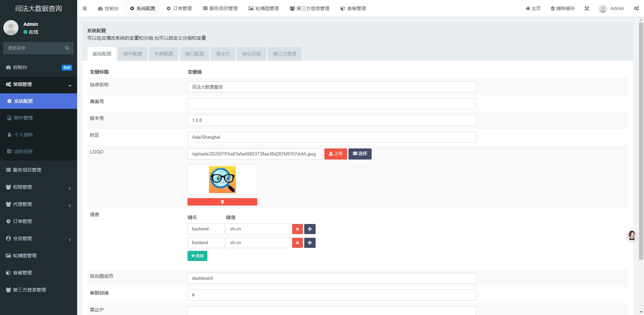
Task: Expand the 会员管理 sidebar group
Action: (39, 238)
